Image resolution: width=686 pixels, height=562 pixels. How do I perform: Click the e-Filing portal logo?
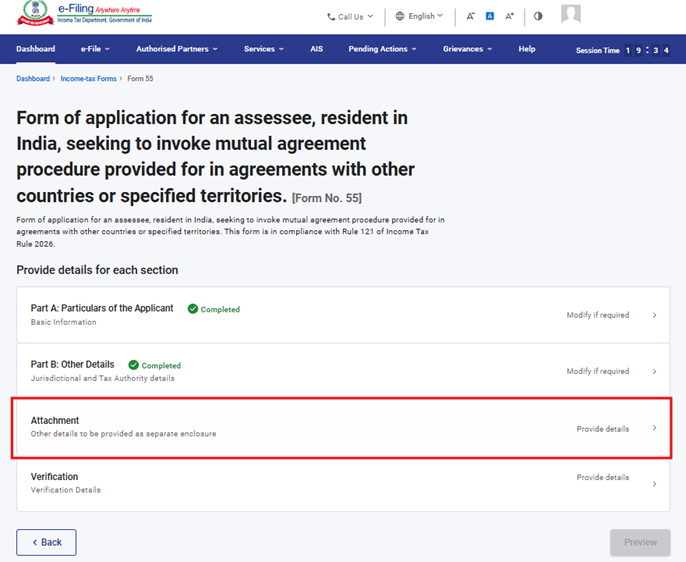click(85, 14)
